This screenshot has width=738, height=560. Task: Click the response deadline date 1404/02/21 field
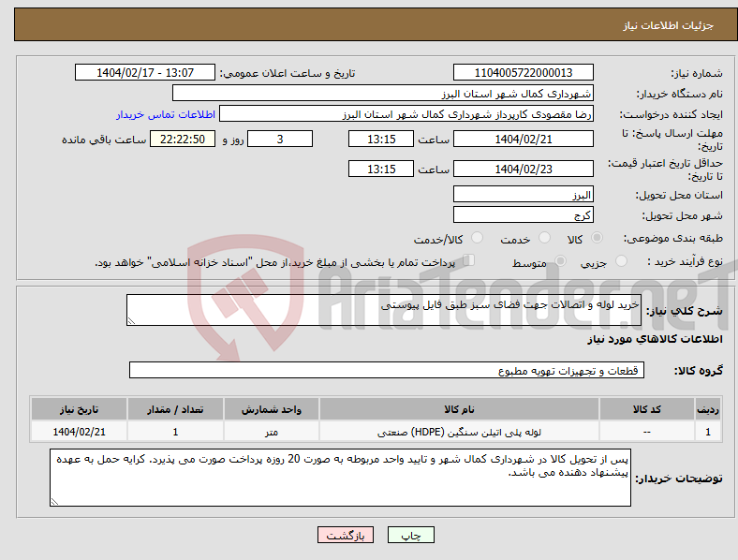tap(523, 139)
